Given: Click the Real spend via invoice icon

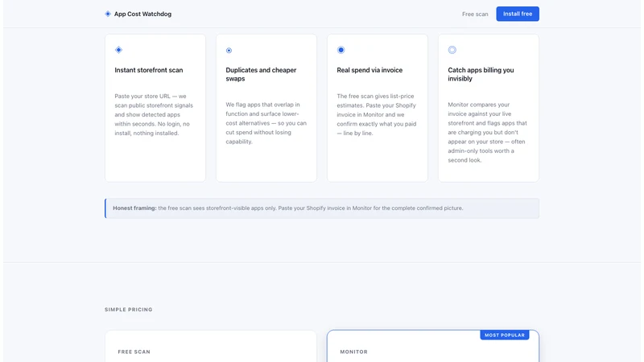Looking at the screenshot, I should click(x=341, y=50).
